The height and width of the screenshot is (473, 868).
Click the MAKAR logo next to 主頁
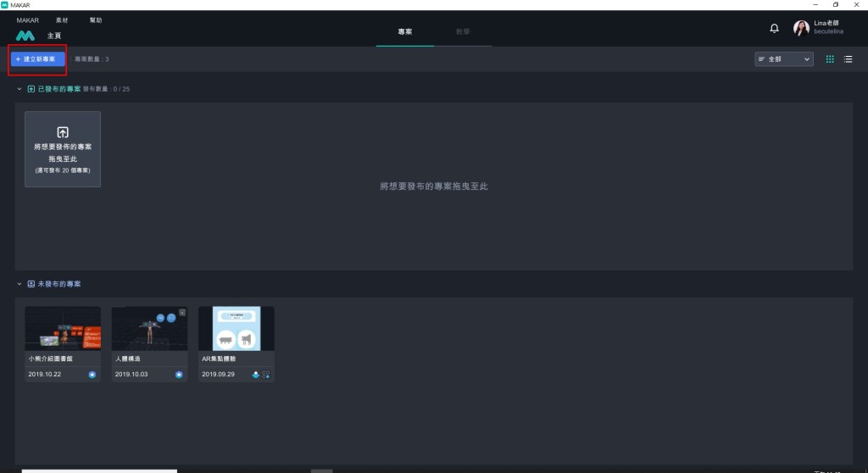25,36
